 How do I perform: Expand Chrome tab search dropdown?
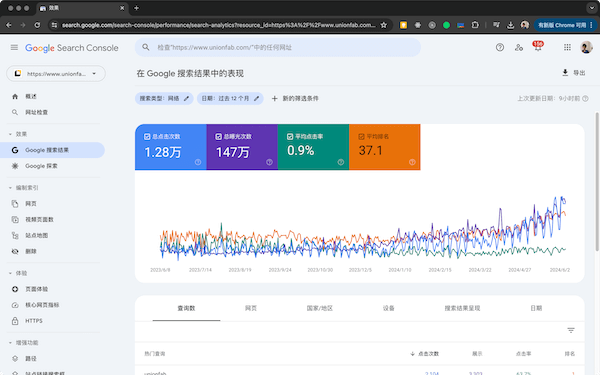[x=592, y=8]
